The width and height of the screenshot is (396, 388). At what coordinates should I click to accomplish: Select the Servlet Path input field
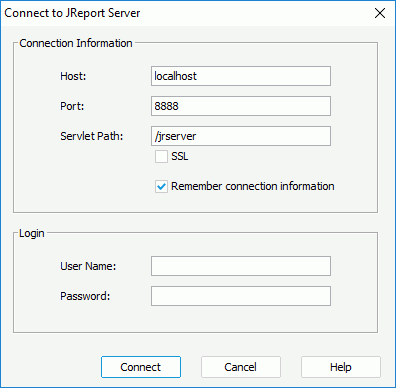click(x=241, y=136)
